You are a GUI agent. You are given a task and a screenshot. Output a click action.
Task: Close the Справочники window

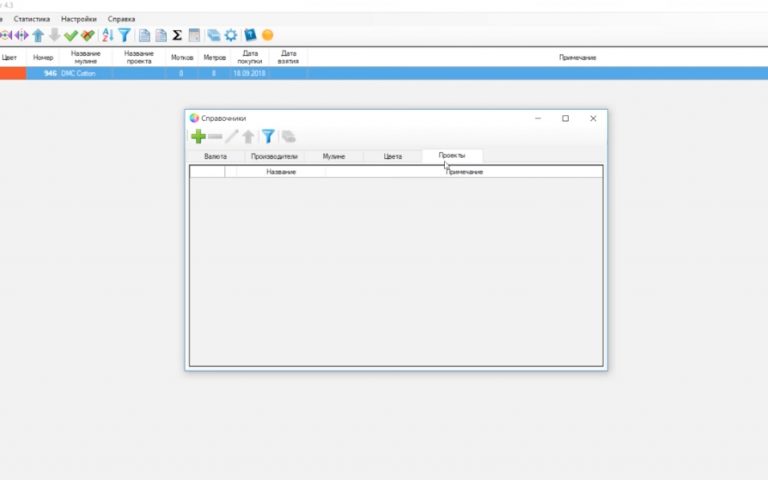593,118
